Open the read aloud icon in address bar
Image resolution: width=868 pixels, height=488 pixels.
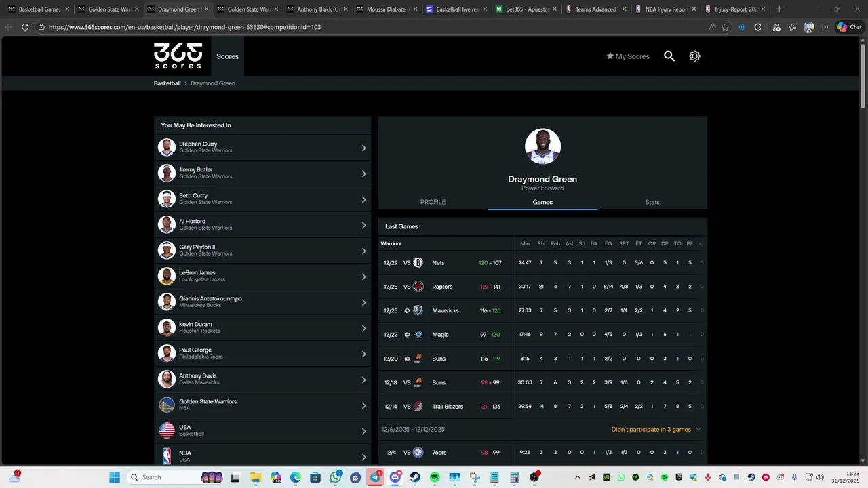[712, 27]
